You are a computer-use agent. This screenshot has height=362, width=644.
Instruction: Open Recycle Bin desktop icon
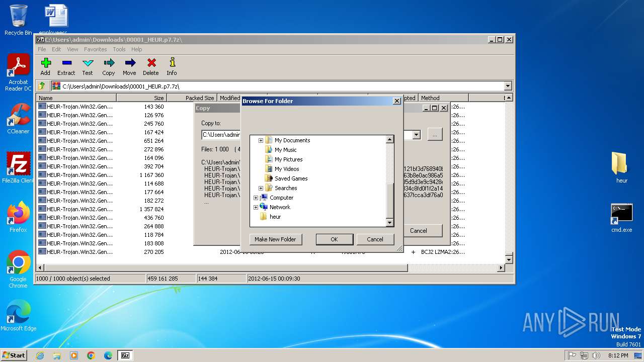tap(18, 20)
